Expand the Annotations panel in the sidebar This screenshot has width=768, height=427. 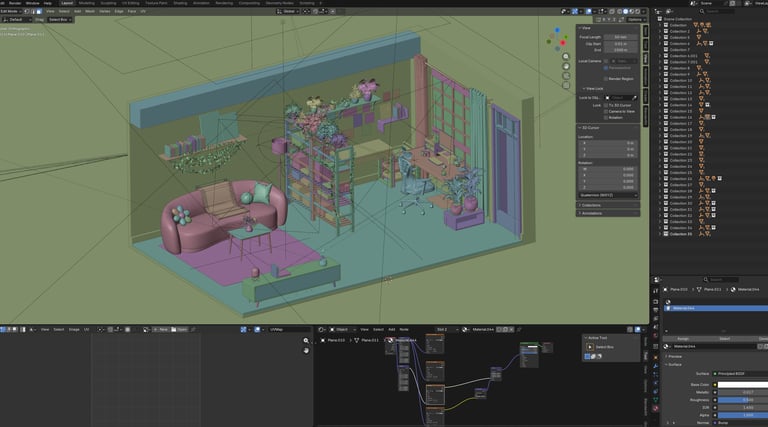[x=608, y=214]
